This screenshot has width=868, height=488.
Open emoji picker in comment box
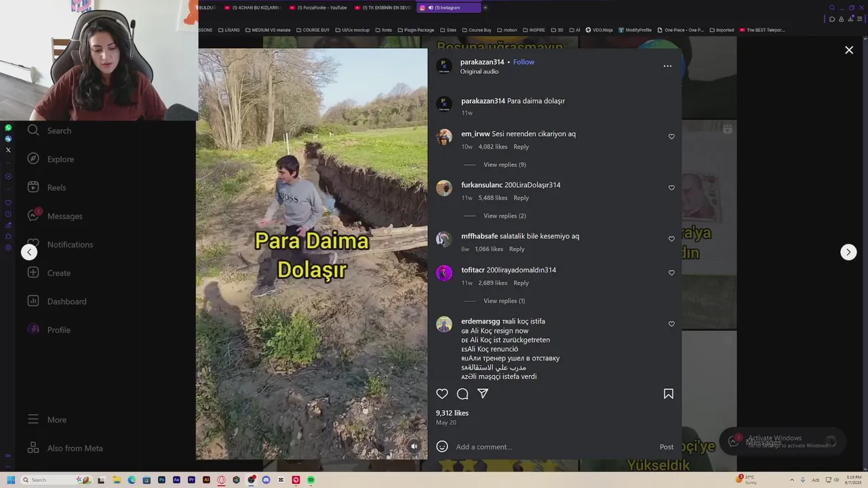442,447
